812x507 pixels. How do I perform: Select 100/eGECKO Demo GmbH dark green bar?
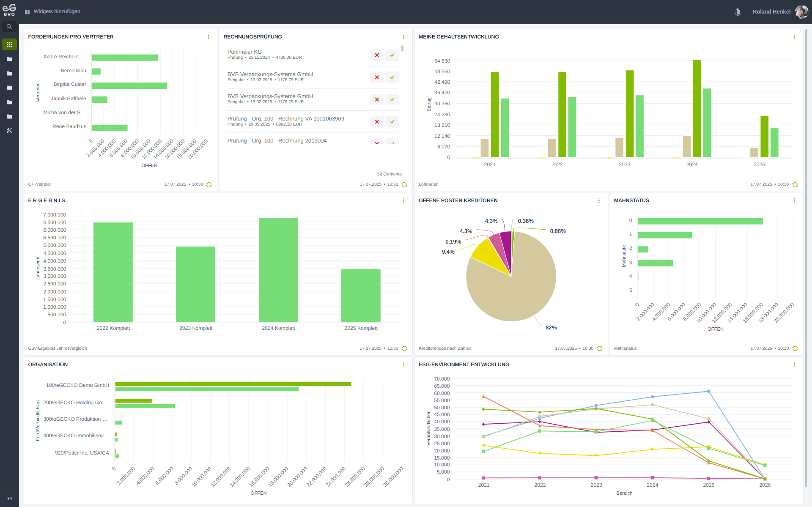pos(233,384)
